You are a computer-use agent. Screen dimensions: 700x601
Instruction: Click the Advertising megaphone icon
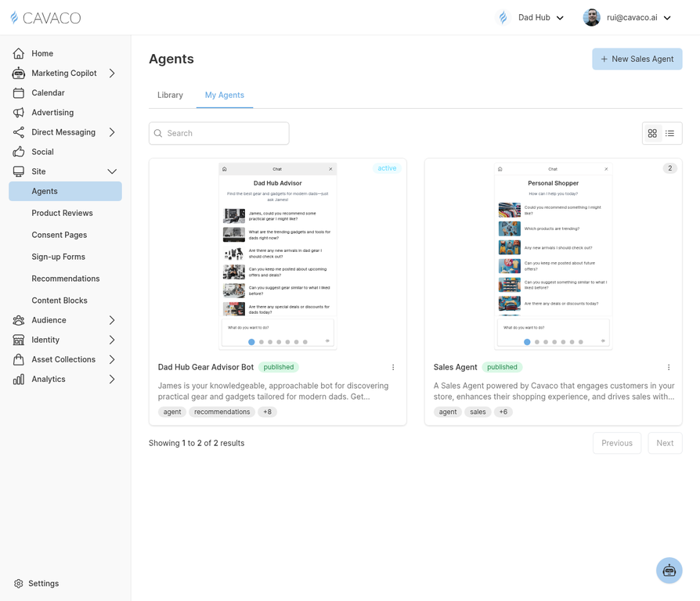pyautogui.click(x=18, y=113)
